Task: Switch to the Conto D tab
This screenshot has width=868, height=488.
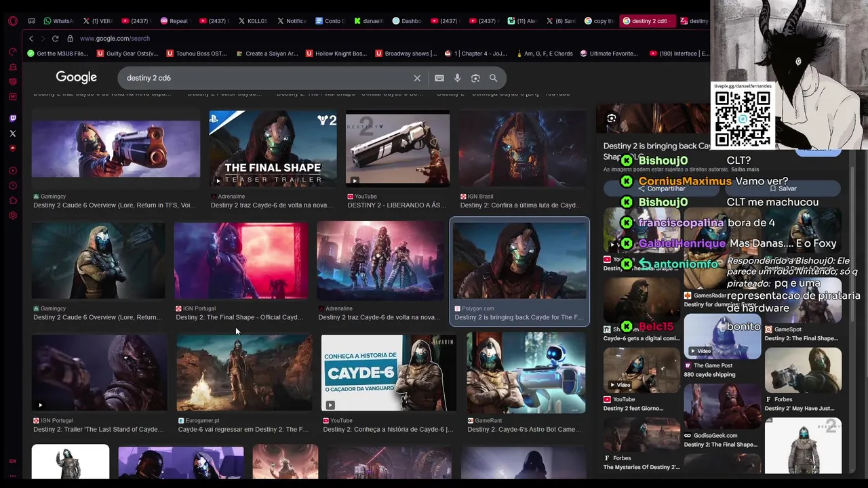Action: click(x=330, y=21)
